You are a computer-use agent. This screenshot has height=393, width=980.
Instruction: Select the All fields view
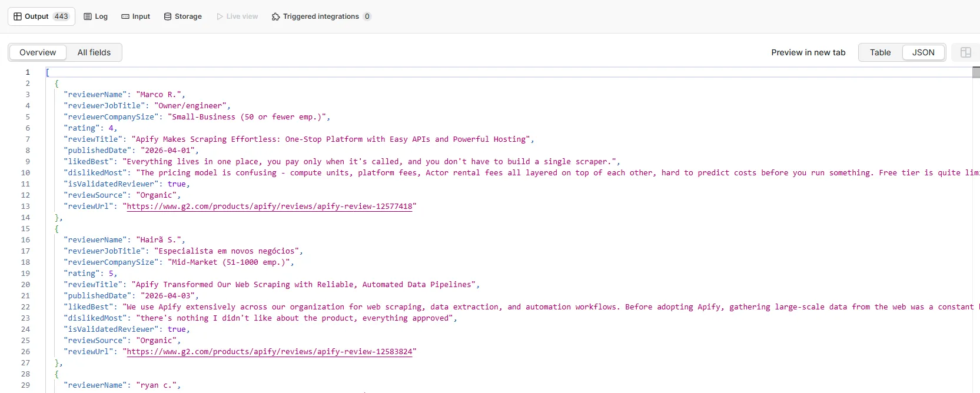[94, 52]
